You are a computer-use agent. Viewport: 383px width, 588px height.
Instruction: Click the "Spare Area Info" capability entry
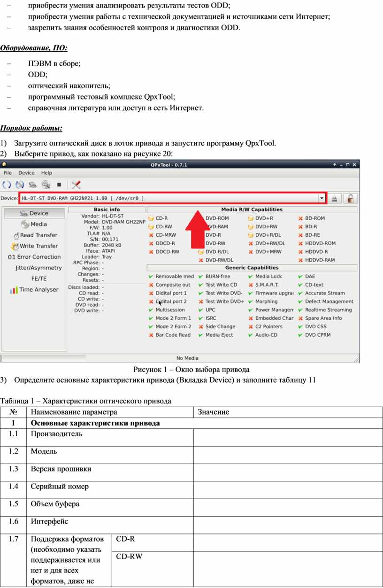[320, 318]
